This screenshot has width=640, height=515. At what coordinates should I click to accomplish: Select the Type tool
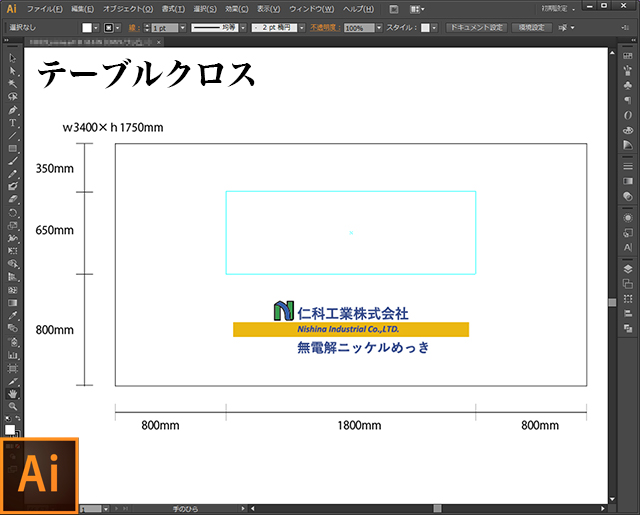(x=13, y=123)
